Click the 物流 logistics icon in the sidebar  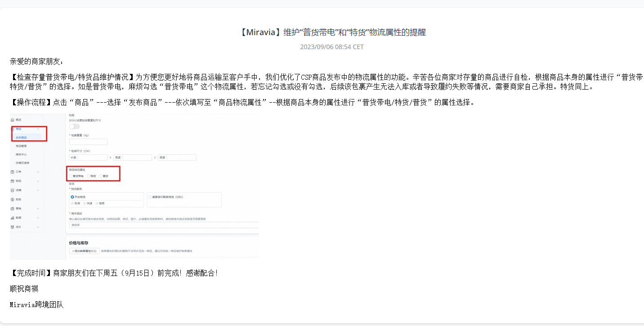click(13, 181)
